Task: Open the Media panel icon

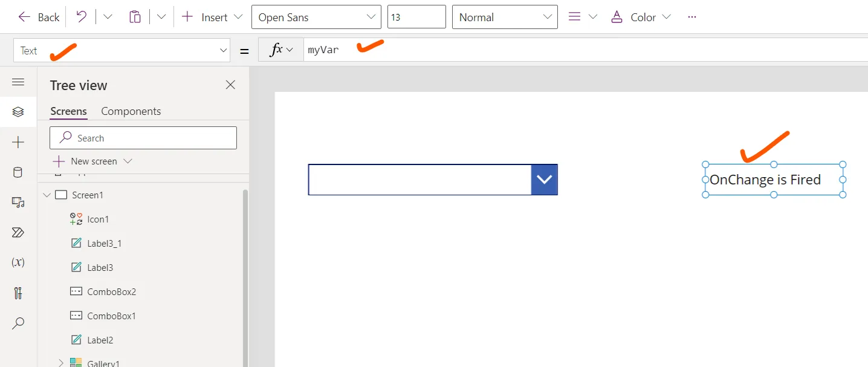Action: coord(18,203)
